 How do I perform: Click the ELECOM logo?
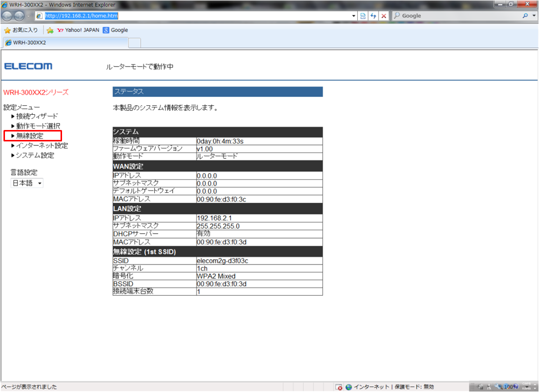point(28,66)
